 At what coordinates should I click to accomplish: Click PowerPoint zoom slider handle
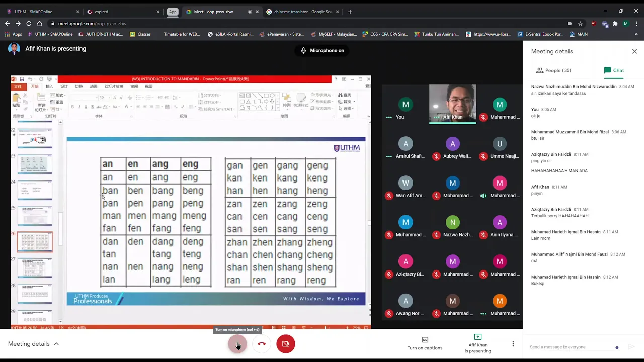pyautogui.click(x=326, y=328)
